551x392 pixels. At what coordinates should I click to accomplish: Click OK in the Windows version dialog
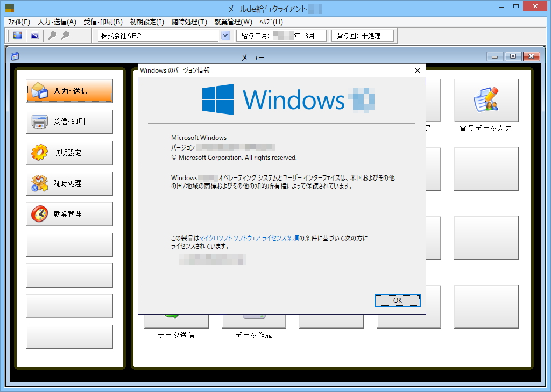click(x=398, y=301)
